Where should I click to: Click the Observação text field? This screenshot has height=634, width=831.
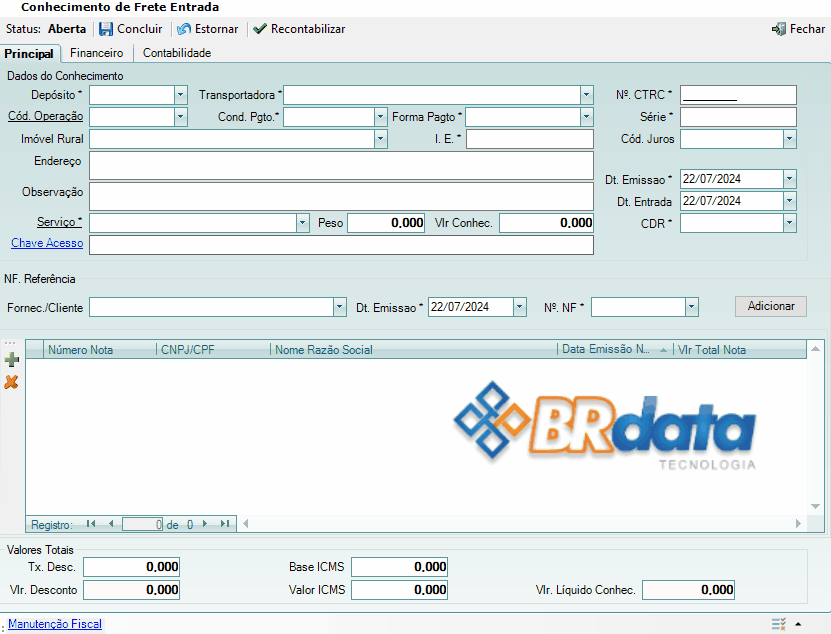click(x=341, y=196)
